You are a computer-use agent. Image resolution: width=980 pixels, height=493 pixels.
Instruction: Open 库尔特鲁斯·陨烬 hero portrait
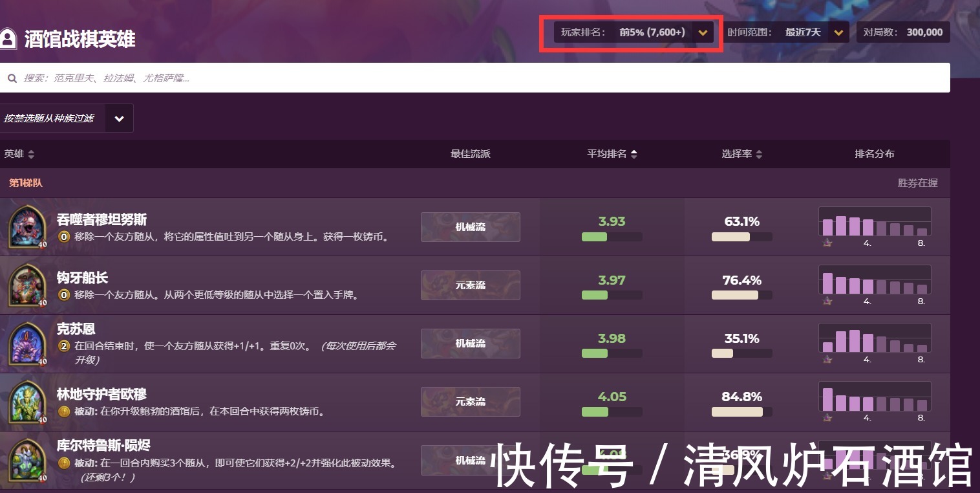(27, 460)
